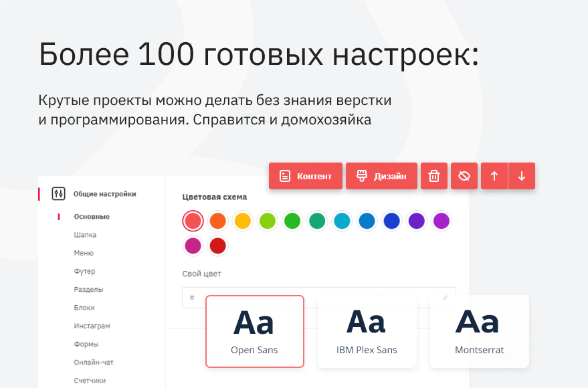588x388 pixels.
Task: Select the Open Sans font card
Action: (254, 331)
